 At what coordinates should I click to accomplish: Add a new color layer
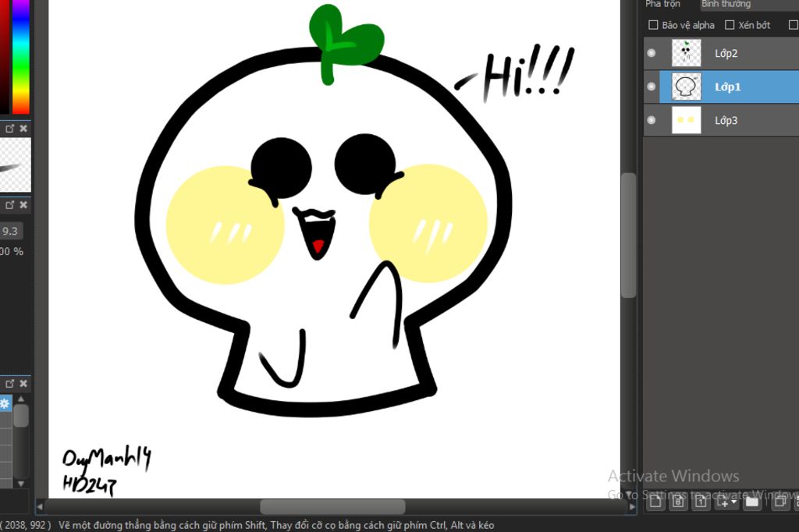pos(655,502)
